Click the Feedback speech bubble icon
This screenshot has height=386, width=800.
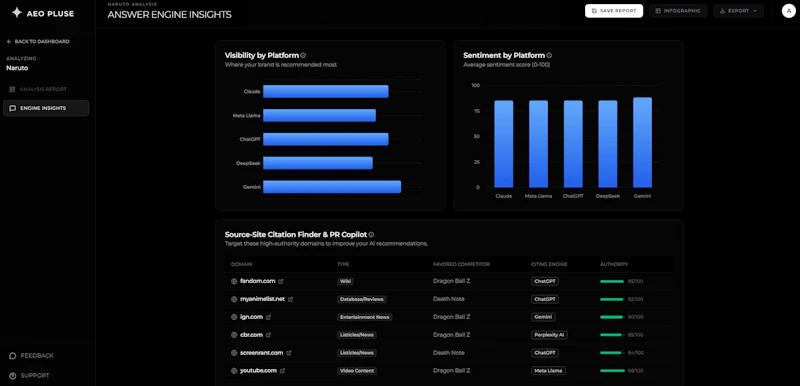coord(13,355)
